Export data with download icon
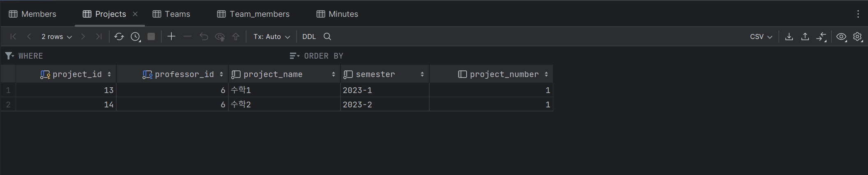The image size is (868, 175). (x=789, y=36)
